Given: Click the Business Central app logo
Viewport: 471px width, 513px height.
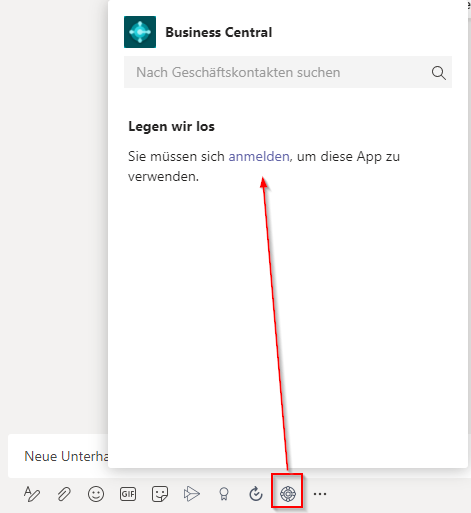Looking at the screenshot, I should [x=140, y=32].
